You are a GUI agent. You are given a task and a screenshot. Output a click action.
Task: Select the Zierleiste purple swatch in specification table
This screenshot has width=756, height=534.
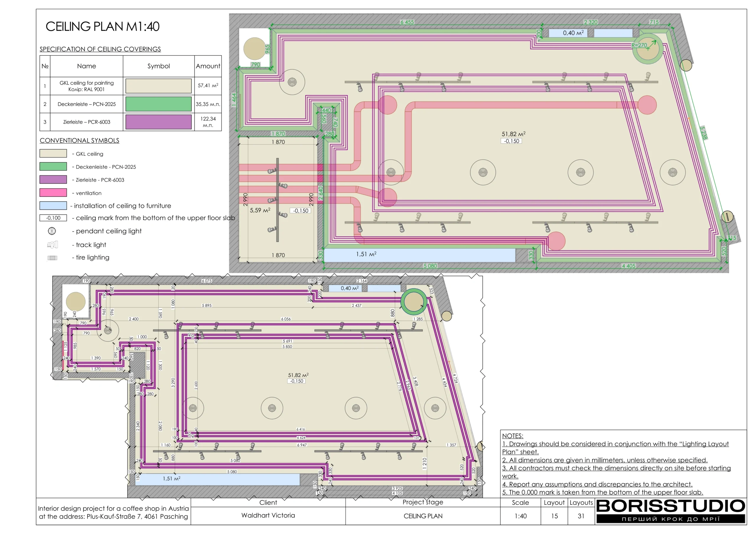coord(158,122)
